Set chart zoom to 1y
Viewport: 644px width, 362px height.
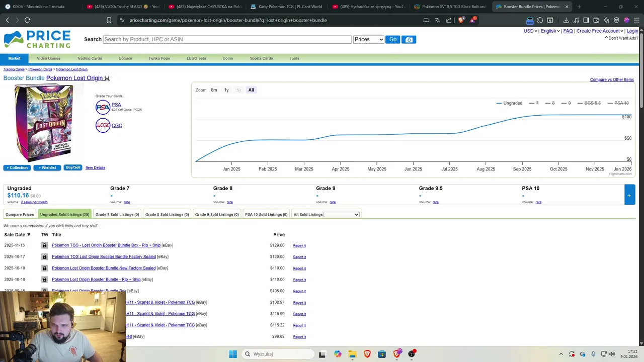226,90
